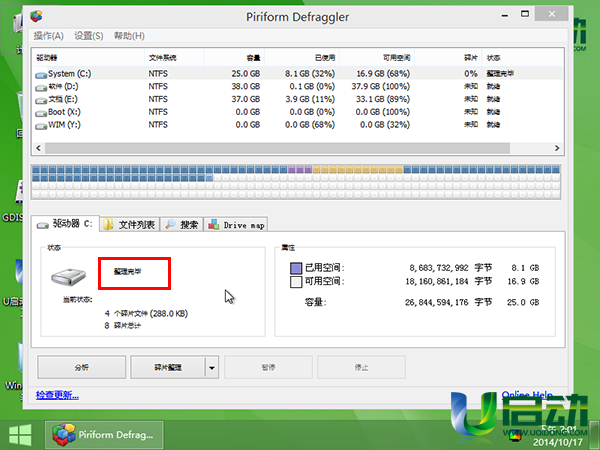Open the 检查更新 link
This screenshot has width=600, height=450.
point(57,395)
